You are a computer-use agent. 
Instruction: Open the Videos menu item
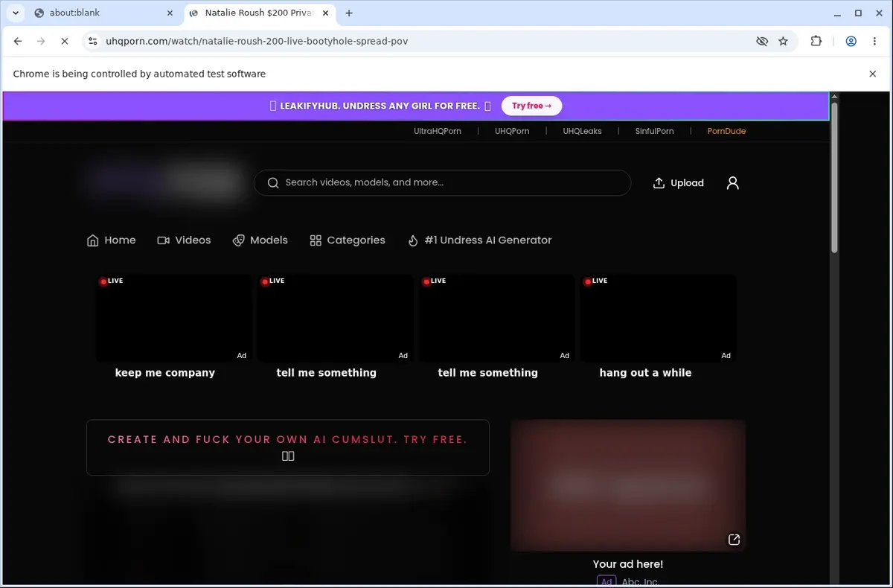click(184, 240)
